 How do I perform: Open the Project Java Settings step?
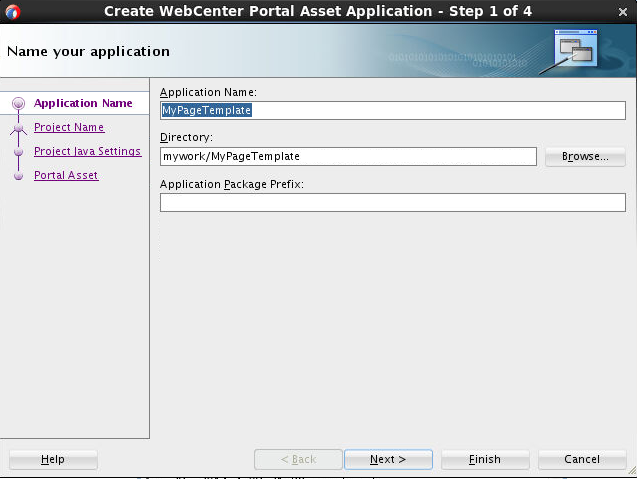(88, 151)
